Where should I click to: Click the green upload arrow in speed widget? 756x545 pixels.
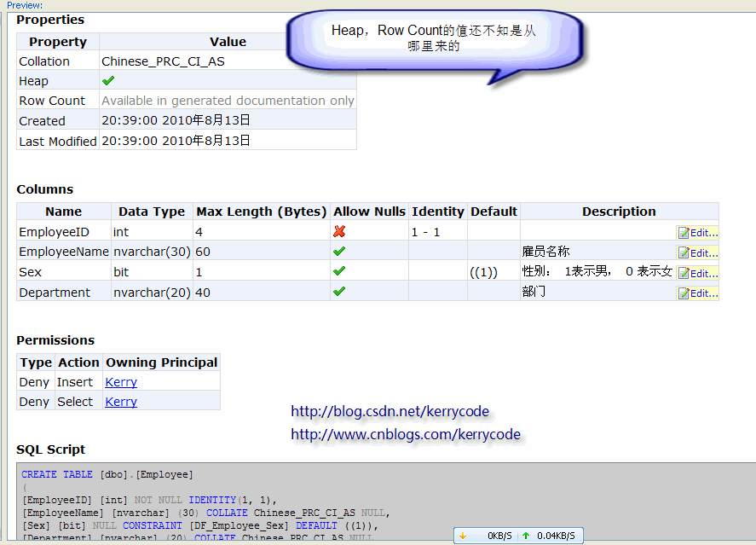click(525, 536)
